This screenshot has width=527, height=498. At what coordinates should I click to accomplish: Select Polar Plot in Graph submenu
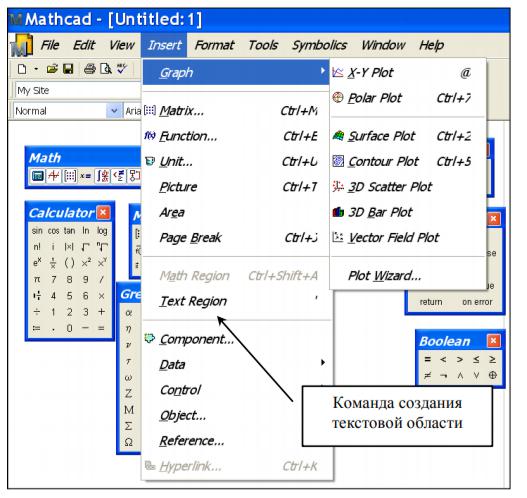[408, 98]
